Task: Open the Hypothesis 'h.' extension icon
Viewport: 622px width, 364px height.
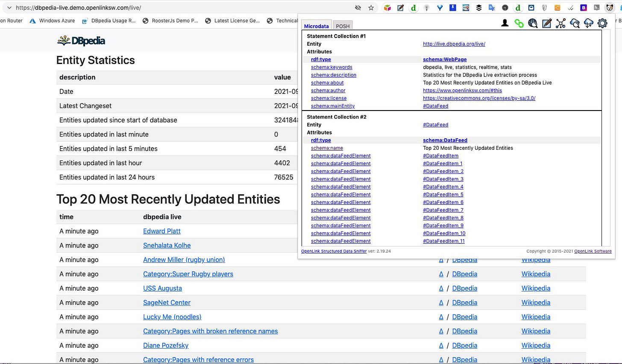Action: (x=596, y=8)
